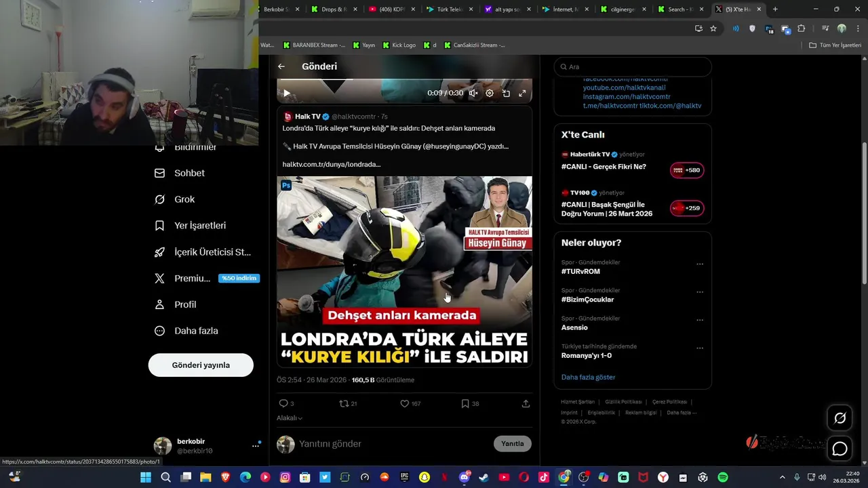Viewport: 868px width, 488px height.
Task: Open the @huseyingunayDC mention
Action: [465, 146]
